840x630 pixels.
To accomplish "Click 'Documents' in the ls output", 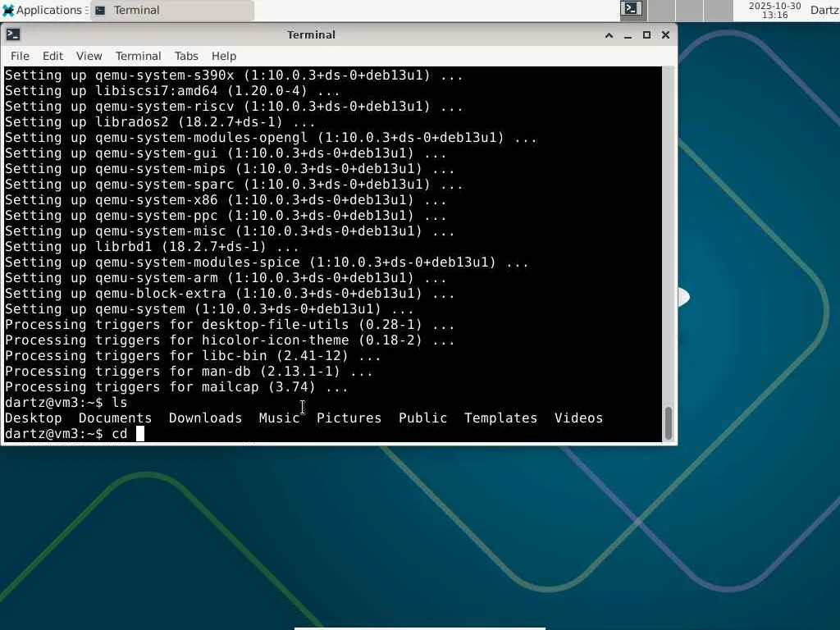I will [115, 418].
